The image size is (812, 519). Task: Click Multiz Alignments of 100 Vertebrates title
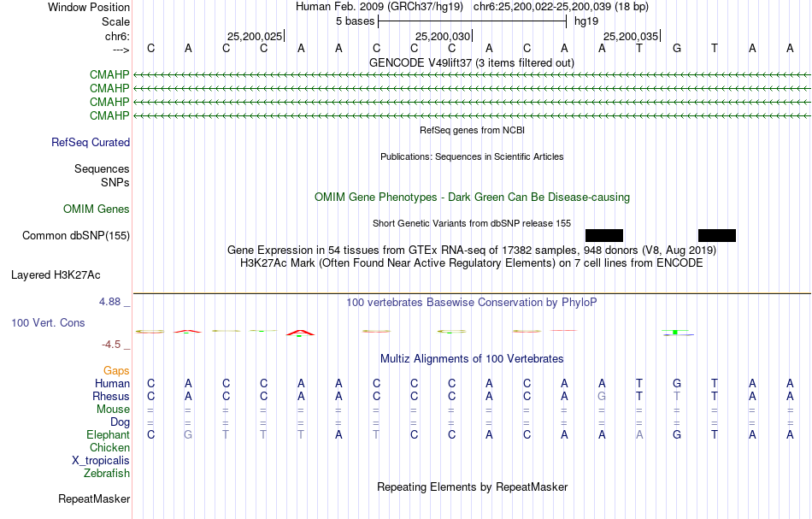click(472, 359)
